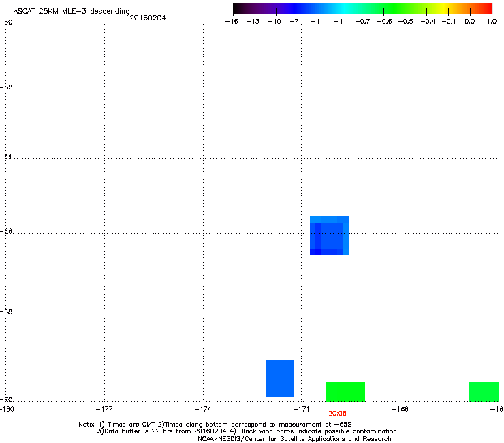Click the blue data block near -66 latitude
Image resolution: width=504 pixels, height=443 pixels.
pos(329,236)
